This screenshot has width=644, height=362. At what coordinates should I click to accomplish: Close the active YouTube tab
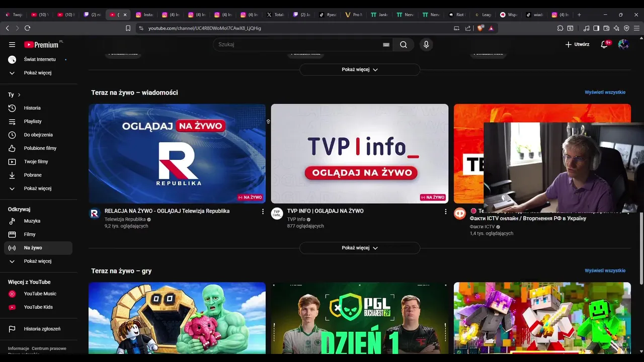pos(125,15)
